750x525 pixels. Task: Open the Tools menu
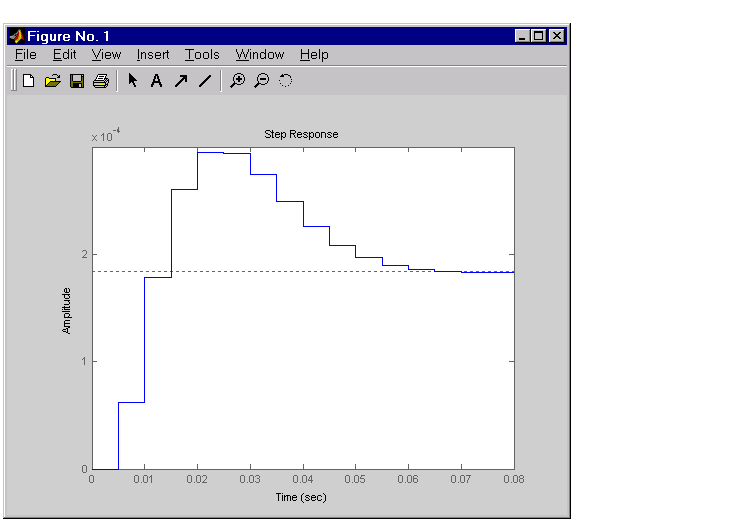[202, 55]
